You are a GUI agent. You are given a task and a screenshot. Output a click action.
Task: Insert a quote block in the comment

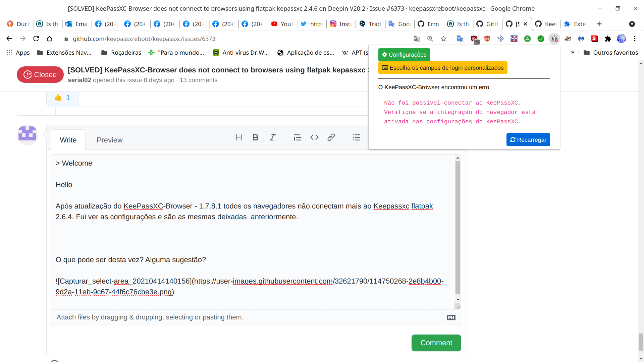tap(298, 137)
